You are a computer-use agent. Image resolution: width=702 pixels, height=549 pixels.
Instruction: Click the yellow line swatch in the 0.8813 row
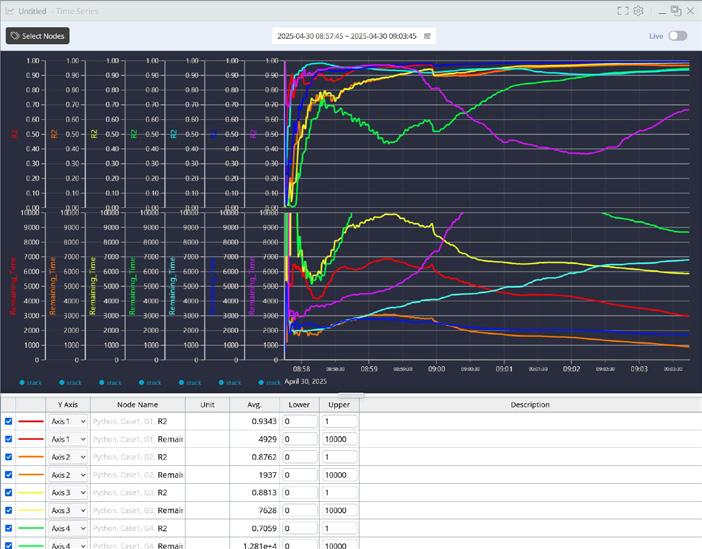tap(30, 493)
